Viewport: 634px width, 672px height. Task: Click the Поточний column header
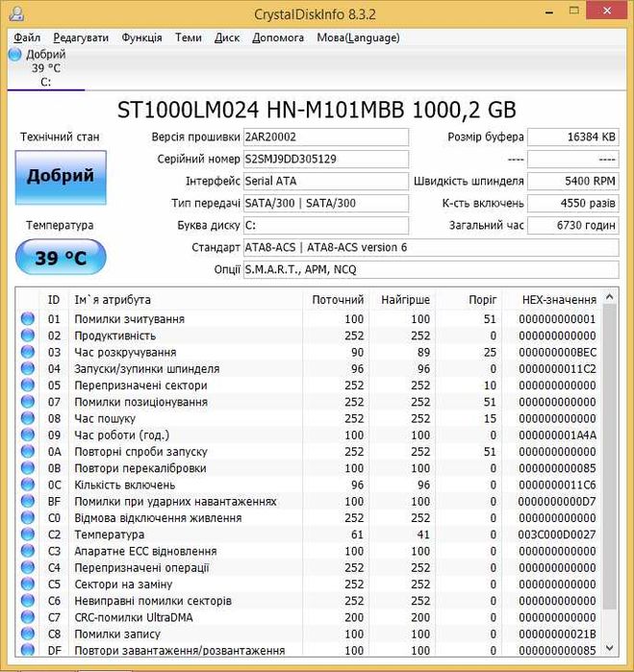336,300
